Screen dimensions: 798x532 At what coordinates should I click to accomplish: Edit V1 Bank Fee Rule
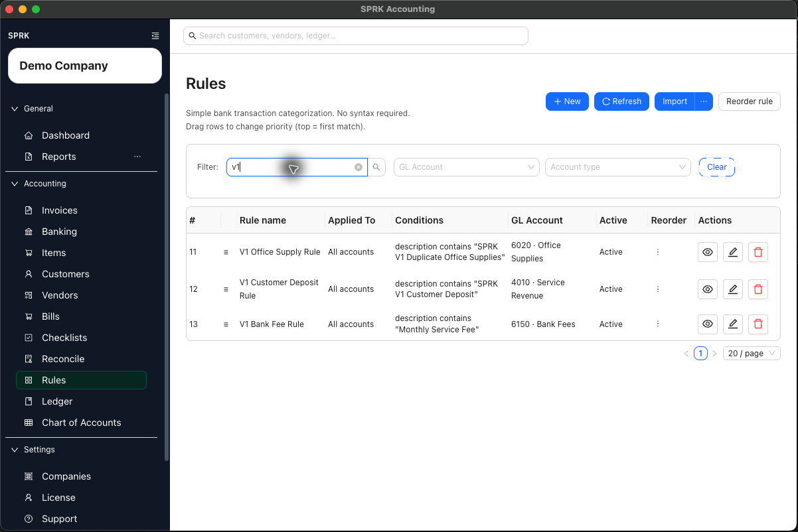(x=733, y=324)
